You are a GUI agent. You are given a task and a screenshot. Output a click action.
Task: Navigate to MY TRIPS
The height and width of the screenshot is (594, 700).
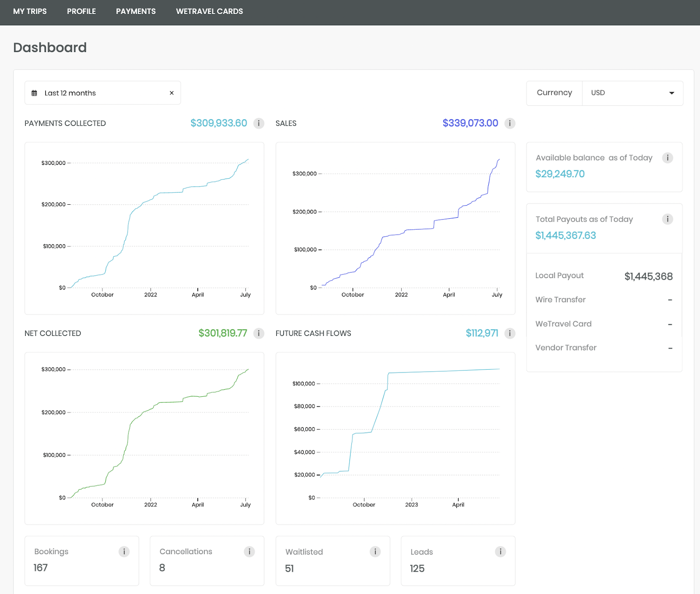click(x=29, y=11)
